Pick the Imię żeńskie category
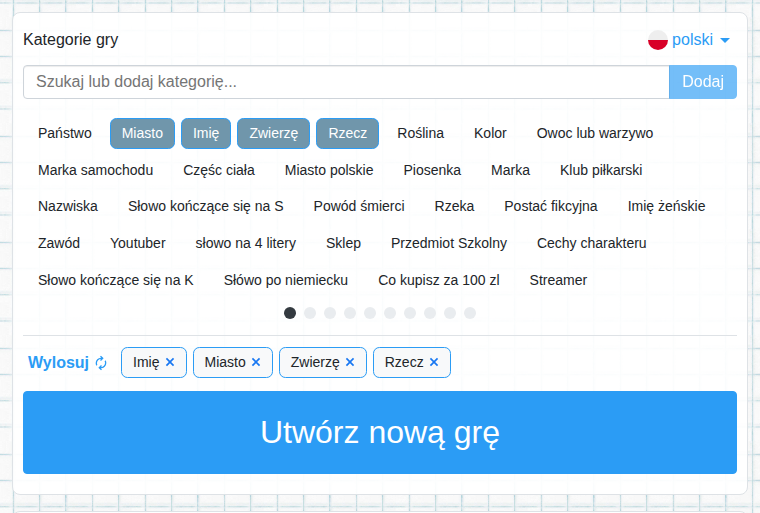 [x=666, y=207]
